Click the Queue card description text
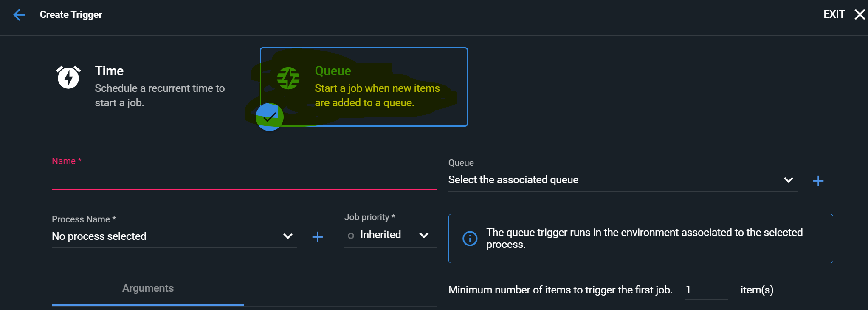The height and width of the screenshot is (310, 868). point(377,95)
